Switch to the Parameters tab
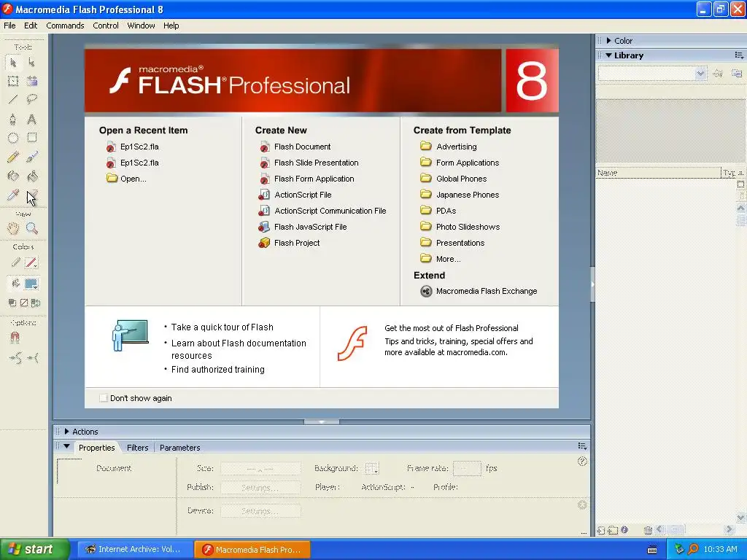This screenshot has height=560, width=747. 179,448
